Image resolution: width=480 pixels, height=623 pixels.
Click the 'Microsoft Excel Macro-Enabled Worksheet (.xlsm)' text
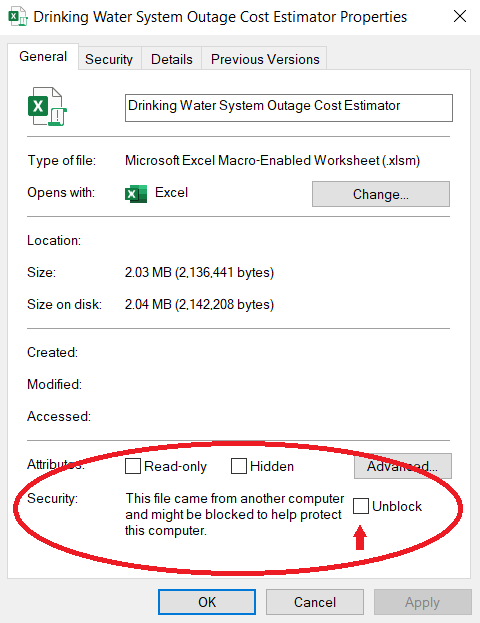[273, 161]
